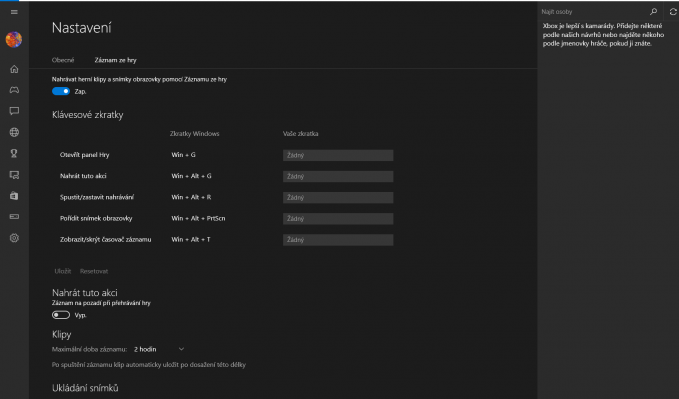Click the Win + Alt + PrtScn text
Viewport: 679px width, 399px height.
198,218
